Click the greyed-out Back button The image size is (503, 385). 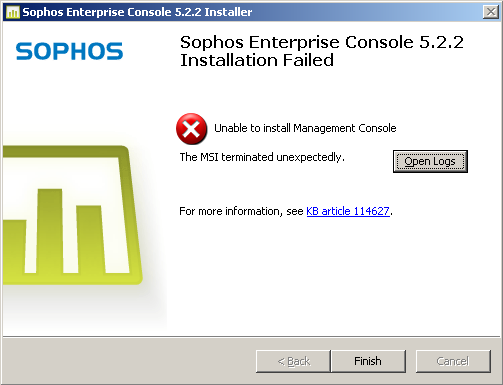click(293, 361)
